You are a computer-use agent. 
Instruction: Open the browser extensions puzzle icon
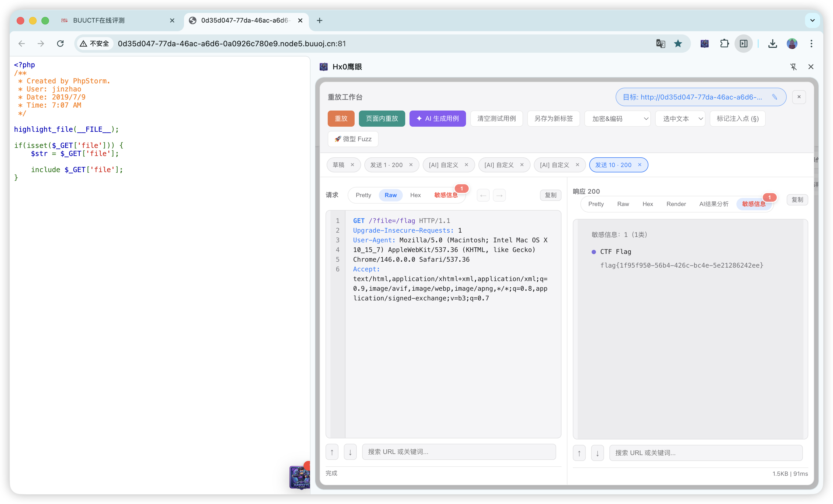pos(724,44)
